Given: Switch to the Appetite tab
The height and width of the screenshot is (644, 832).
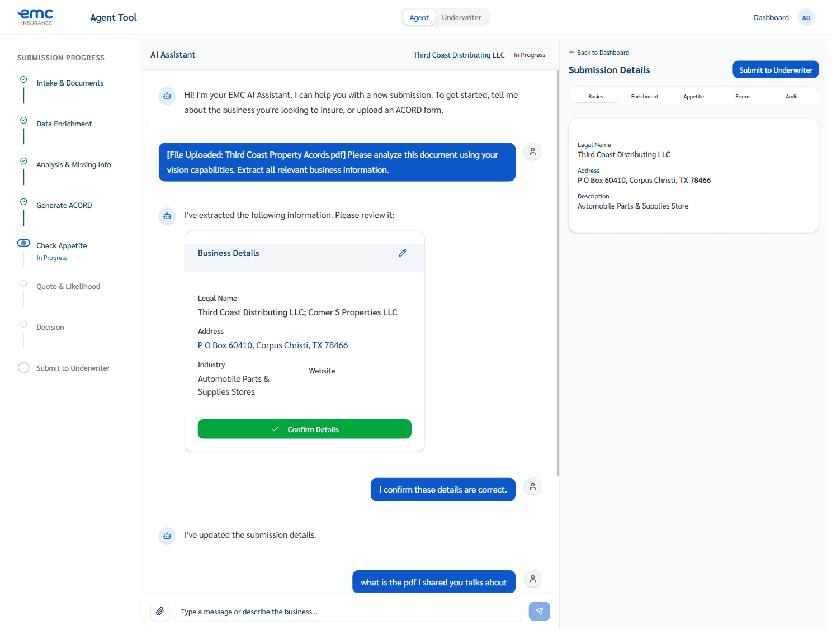Looking at the screenshot, I should [x=693, y=96].
